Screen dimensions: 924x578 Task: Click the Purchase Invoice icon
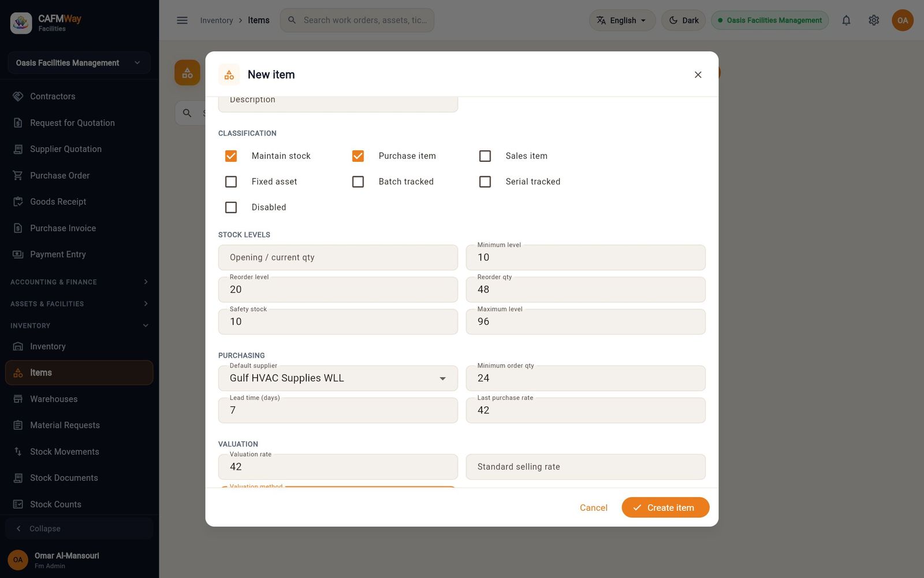click(18, 228)
